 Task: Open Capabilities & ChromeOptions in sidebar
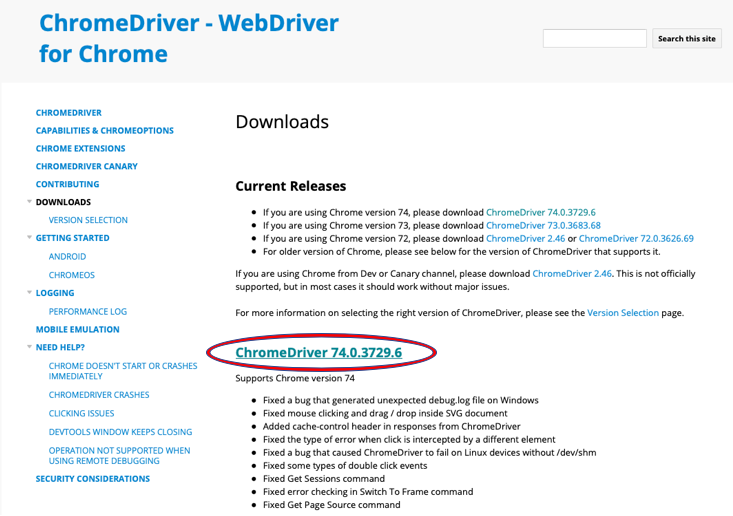[105, 130]
